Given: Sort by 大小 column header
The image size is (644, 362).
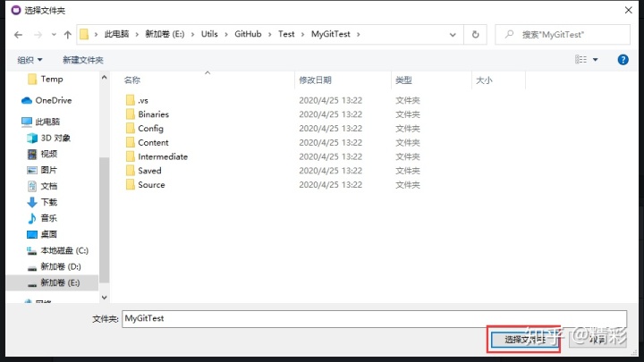Looking at the screenshot, I should tap(484, 80).
